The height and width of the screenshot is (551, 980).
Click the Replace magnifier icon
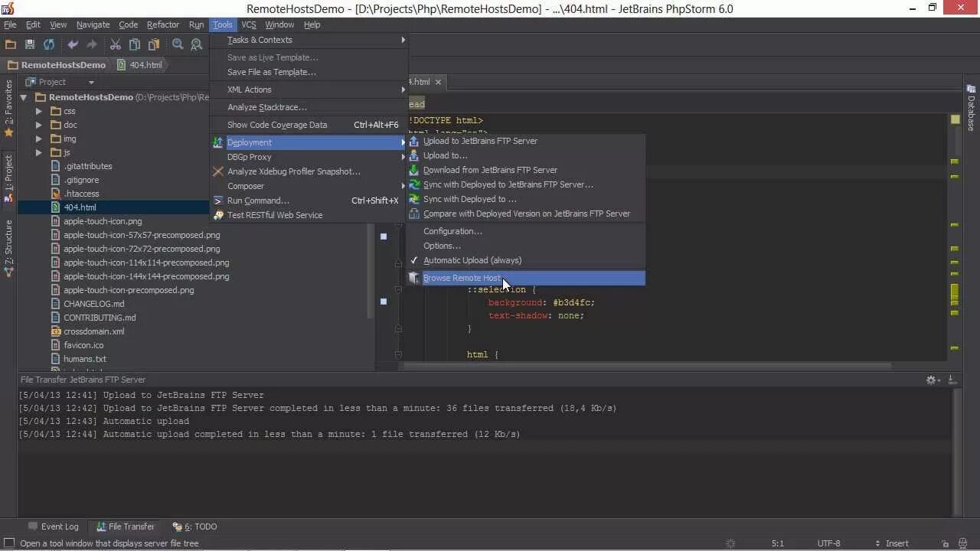pyautogui.click(x=197, y=45)
